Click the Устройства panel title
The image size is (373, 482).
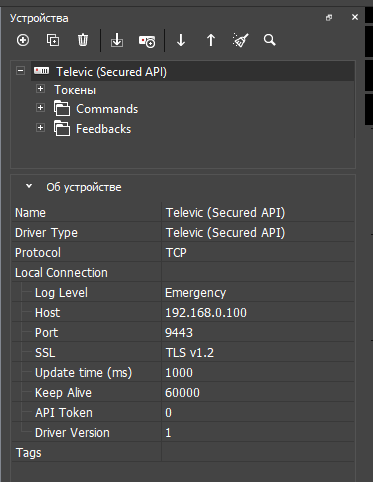pos(39,18)
